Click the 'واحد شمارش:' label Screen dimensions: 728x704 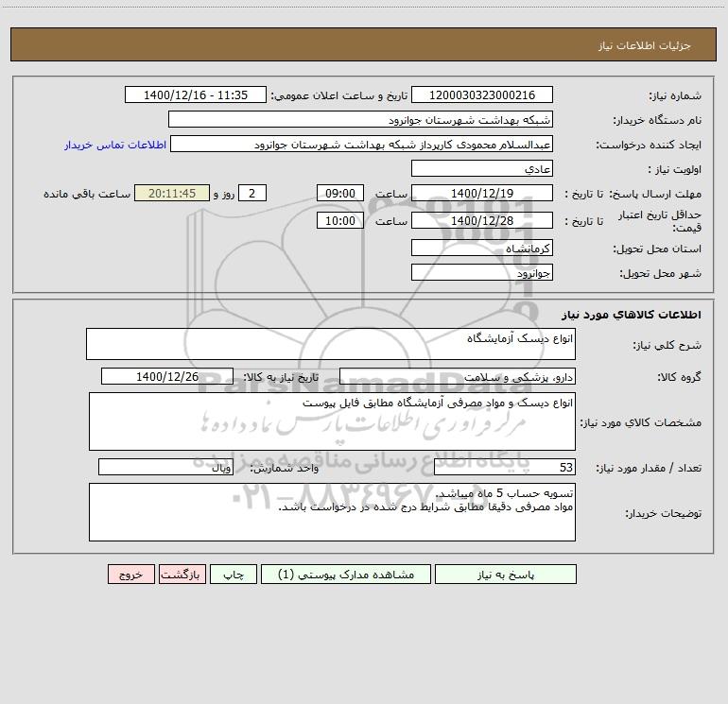285,469
